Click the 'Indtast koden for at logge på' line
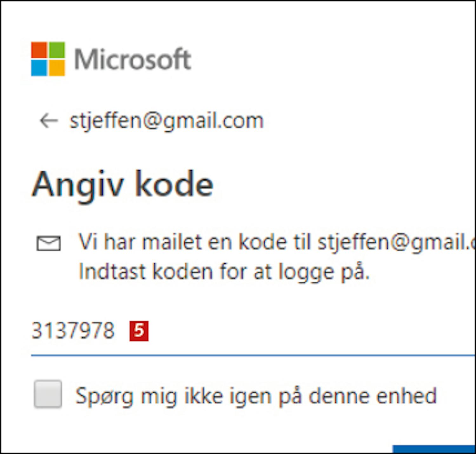Viewport: 476px width, 454px height. 224,272
